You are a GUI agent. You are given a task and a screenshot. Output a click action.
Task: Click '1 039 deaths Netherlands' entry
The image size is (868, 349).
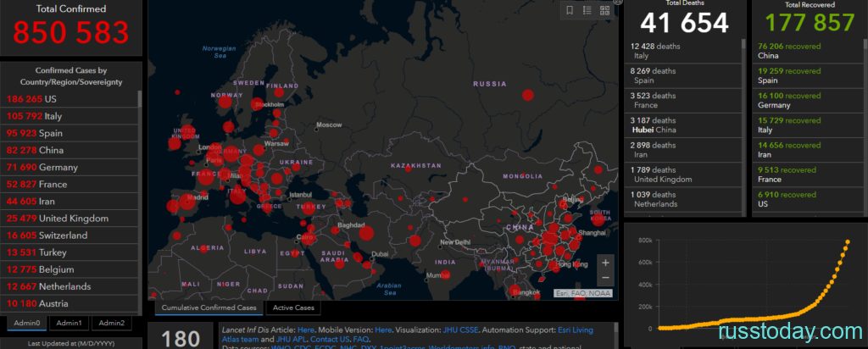point(682,199)
